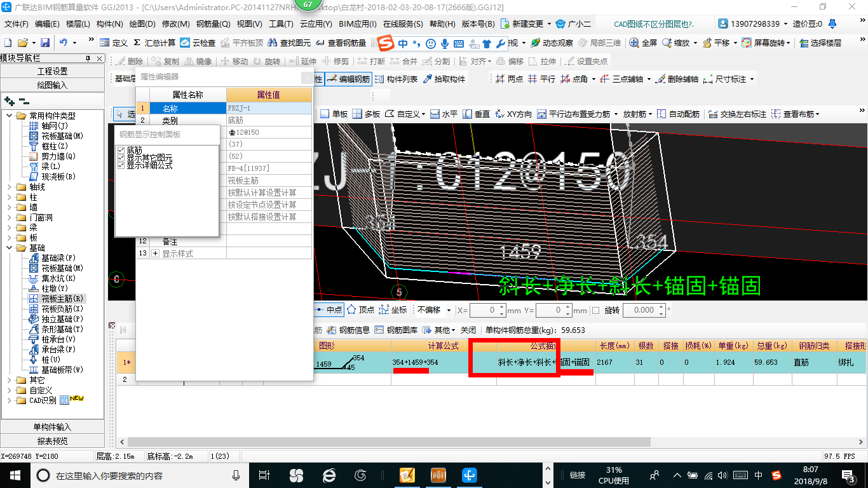Click 交换左右标注 swap annotations

click(x=737, y=114)
